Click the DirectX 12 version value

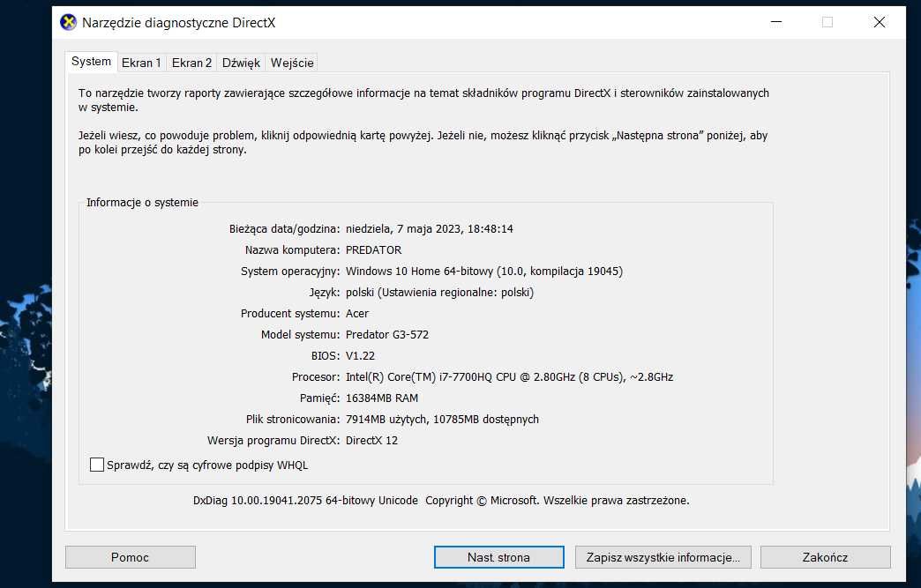click(x=371, y=440)
